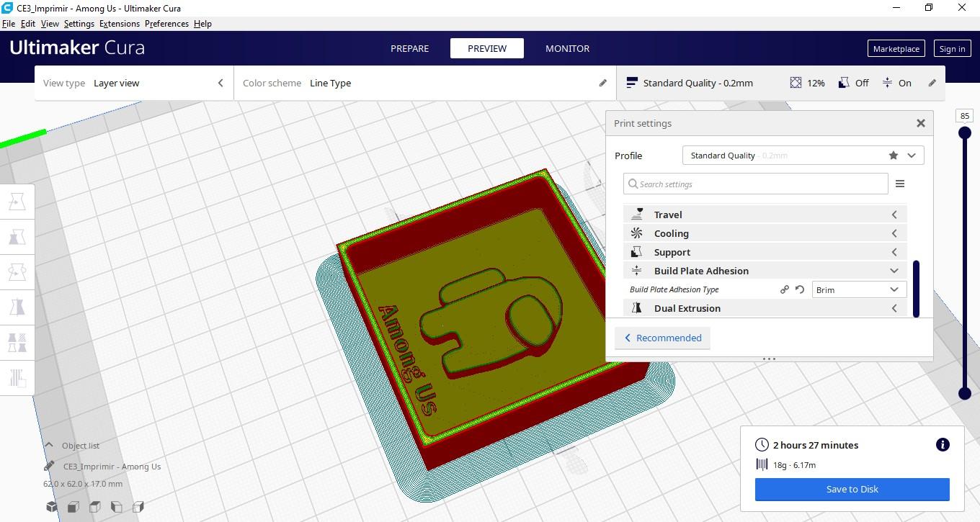The height and width of the screenshot is (522, 980).
Task: Expand the Dual Extrusion category
Action: [x=765, y=308]
